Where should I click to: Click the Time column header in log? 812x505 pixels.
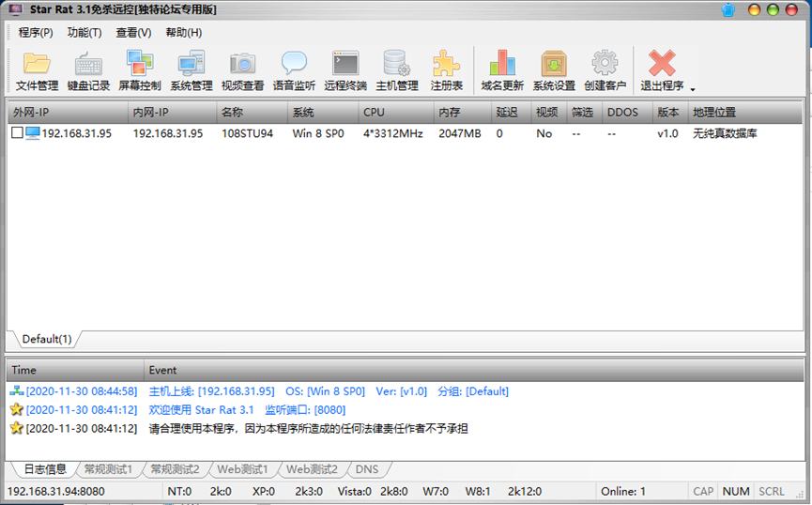76,370
